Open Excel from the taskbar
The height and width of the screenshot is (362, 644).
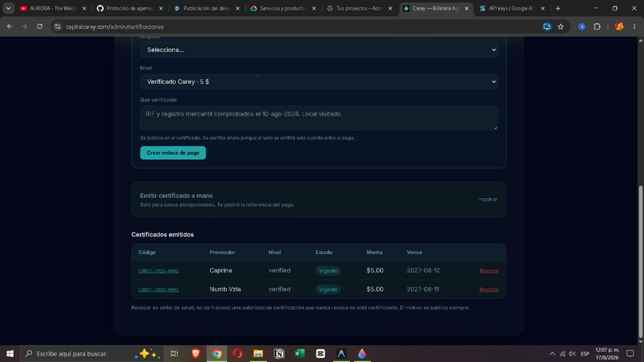tap(300, 353)
